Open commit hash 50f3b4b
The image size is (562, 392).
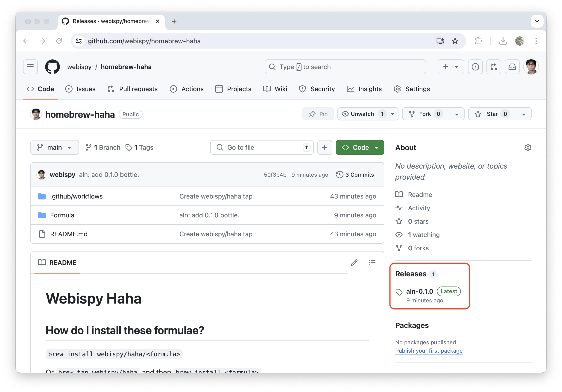click(275, 175)
